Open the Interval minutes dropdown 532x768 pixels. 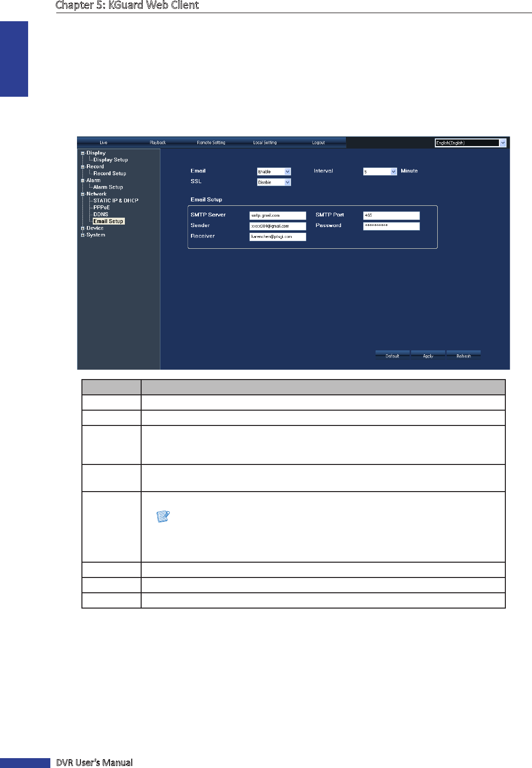[380, 172]
